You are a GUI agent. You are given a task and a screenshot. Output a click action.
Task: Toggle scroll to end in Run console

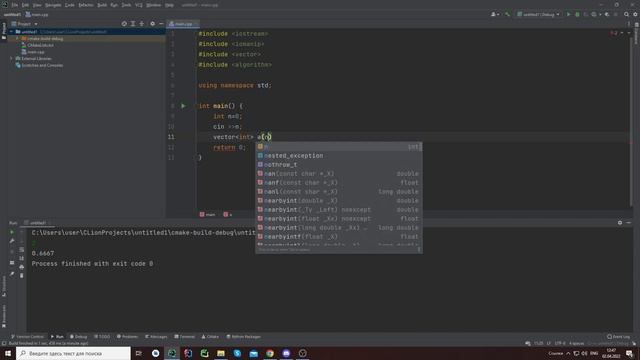pyautogui.click(x=22, y=258)
